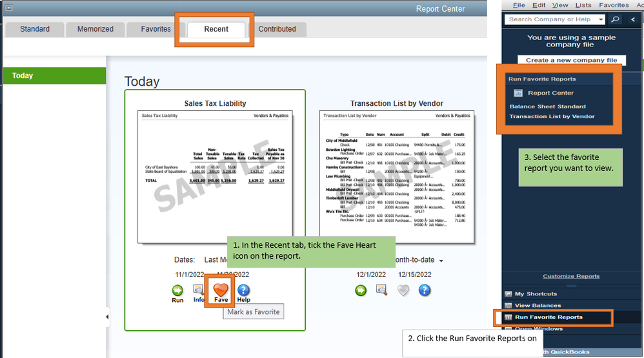Open Transaction List by Vendor favorite report

click(x=552, y=116)
